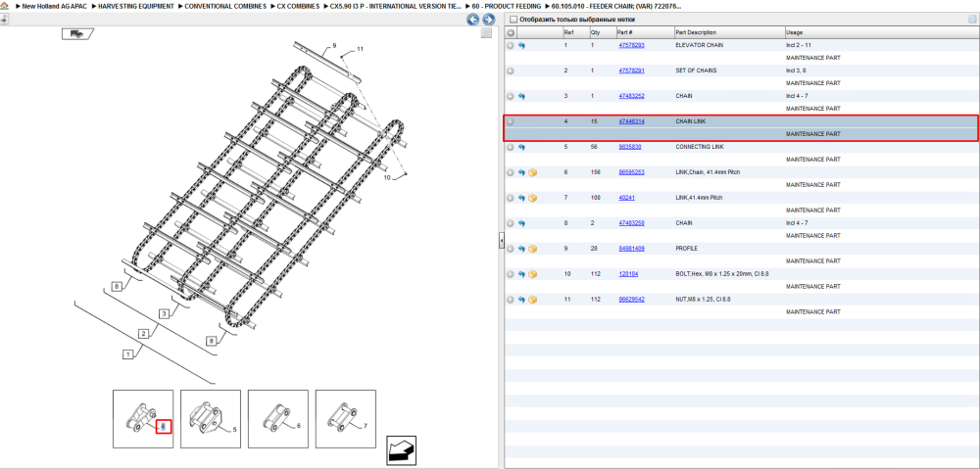Open 60.105.010 - FEEDER CHAIN breadcrumb
Viewport: 980px width, 469px height.
[x=616, y=6]
